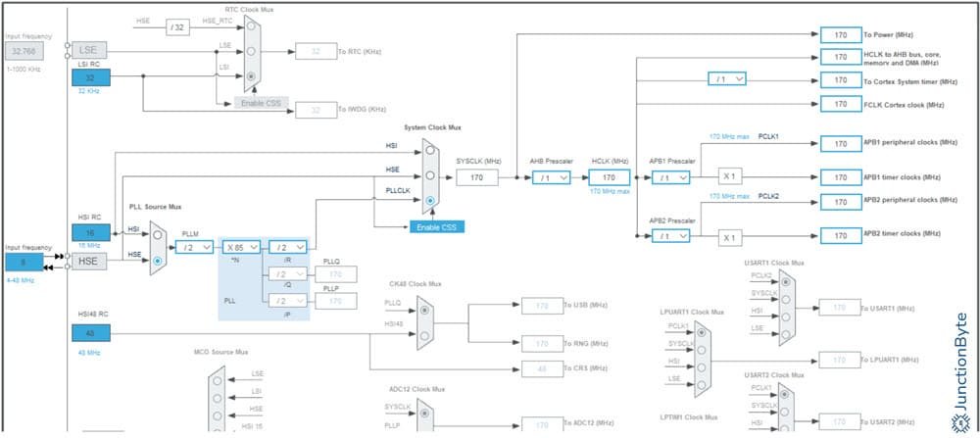980x438 pixels.
Task: Select HSI in LPUART1 Clock Mux
Action: pyautogui.click(x=702, y=368)
